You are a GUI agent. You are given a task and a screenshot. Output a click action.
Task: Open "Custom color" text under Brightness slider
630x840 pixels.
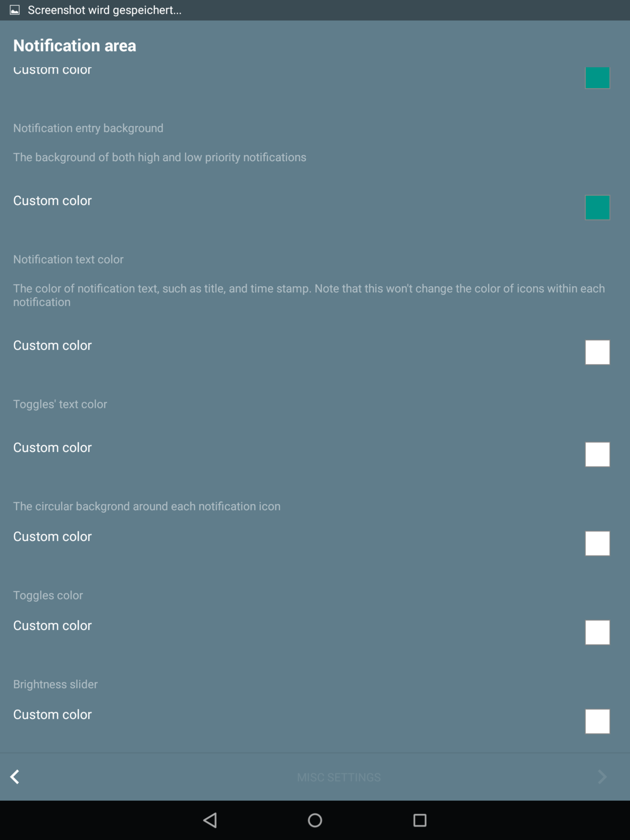(52, 715)
